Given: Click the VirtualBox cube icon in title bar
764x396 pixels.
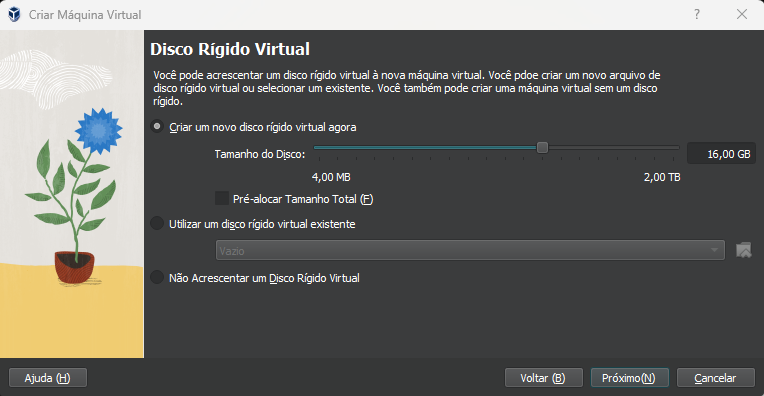Looking at the screenshot, I should [15, 15].
